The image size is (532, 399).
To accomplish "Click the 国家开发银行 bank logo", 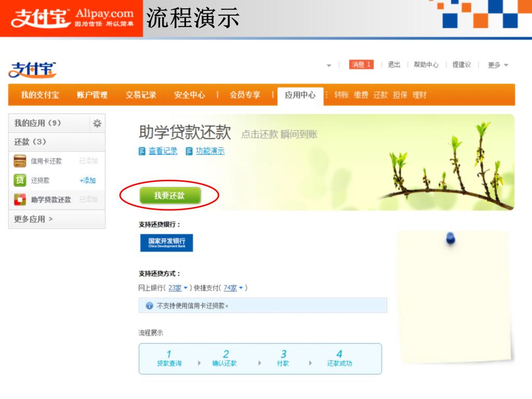I will 166,243.
